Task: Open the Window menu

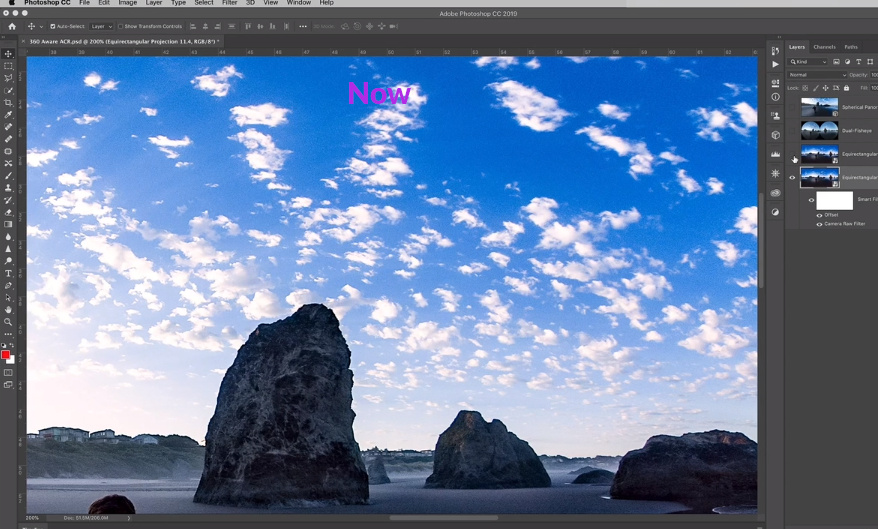Action: (298, 3)
